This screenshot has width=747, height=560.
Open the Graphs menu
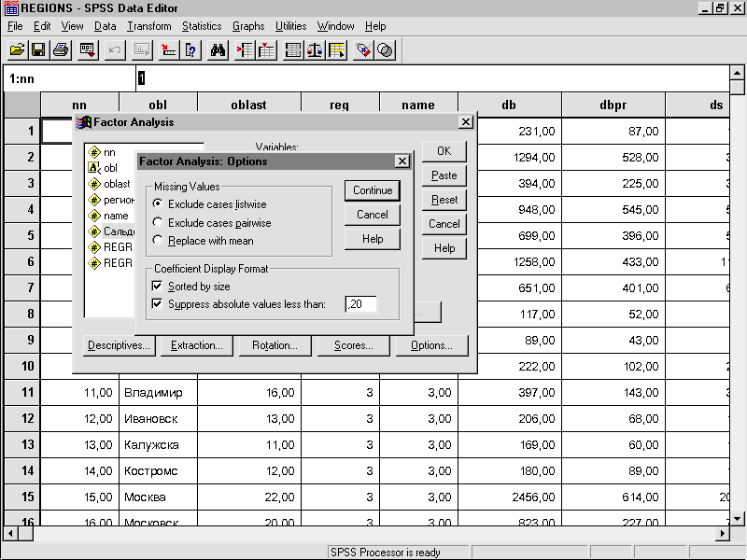(x=248, y=26)
